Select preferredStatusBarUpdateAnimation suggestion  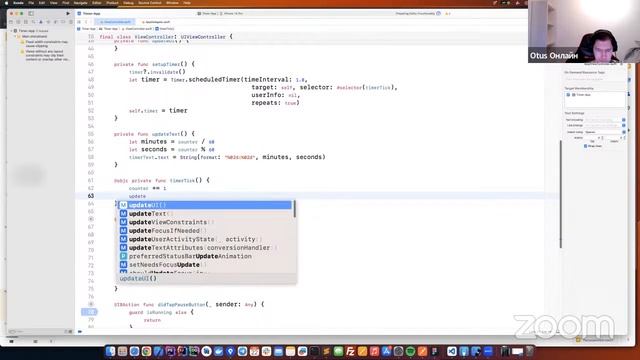click(x=205, y=256)
